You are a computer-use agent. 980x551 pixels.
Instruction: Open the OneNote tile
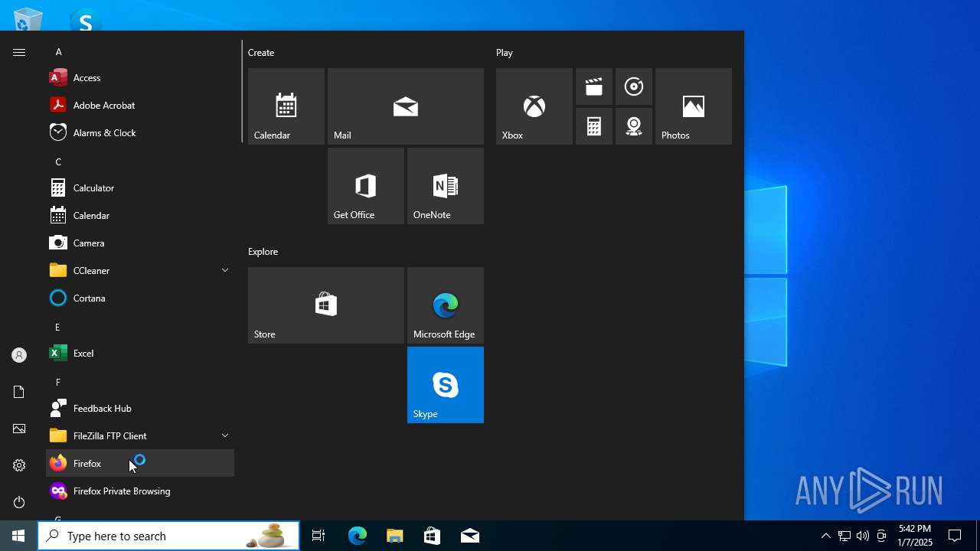point(446,186)
